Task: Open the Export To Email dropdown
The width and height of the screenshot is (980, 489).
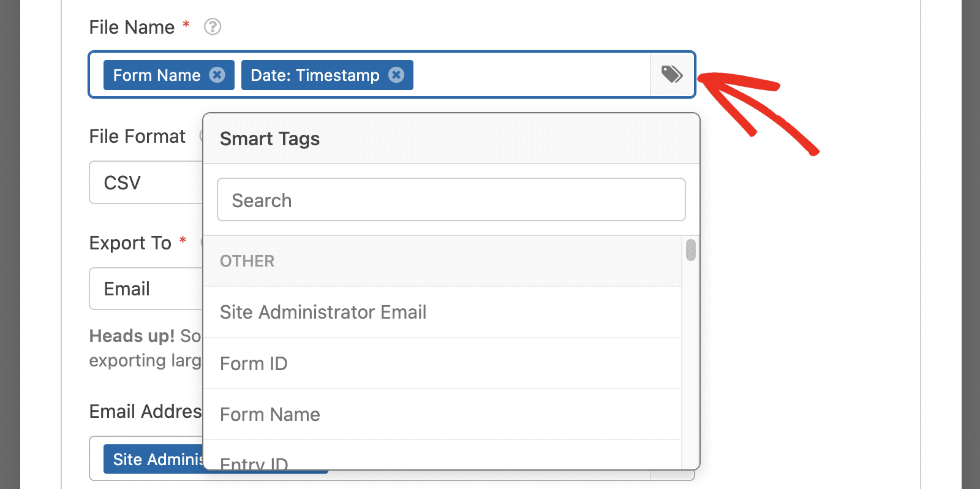Action: point(146,289)
